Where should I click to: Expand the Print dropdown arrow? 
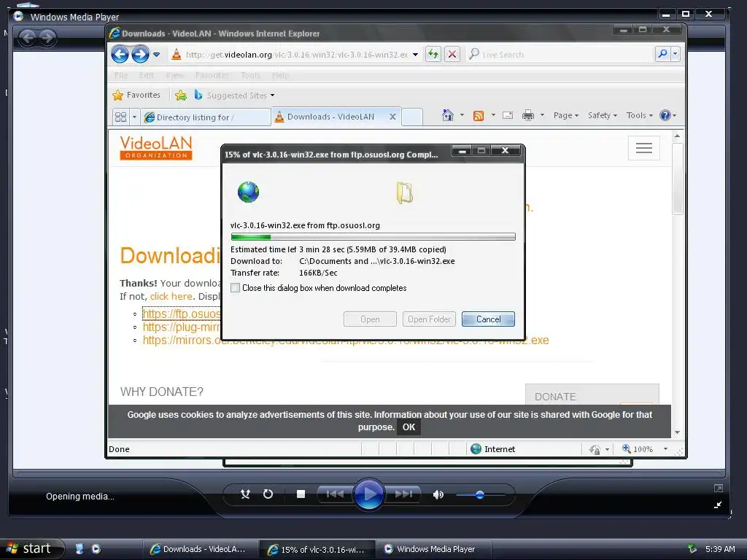[542, 115]
